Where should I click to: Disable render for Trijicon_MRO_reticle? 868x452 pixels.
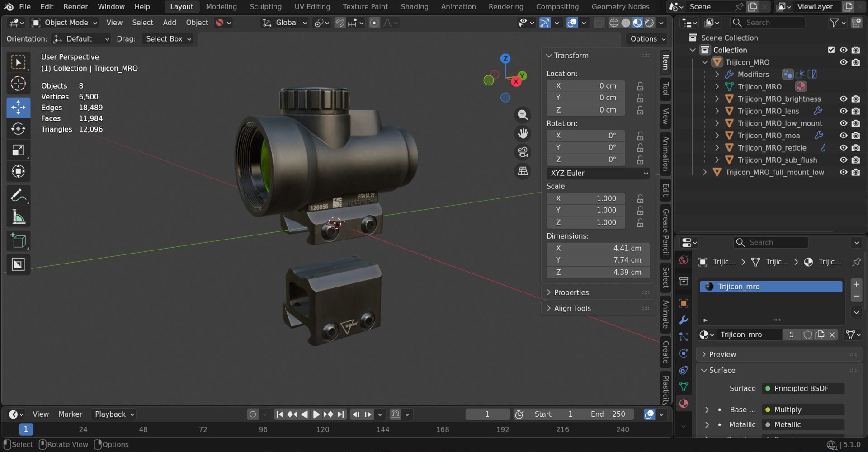(x=856, y=148)
